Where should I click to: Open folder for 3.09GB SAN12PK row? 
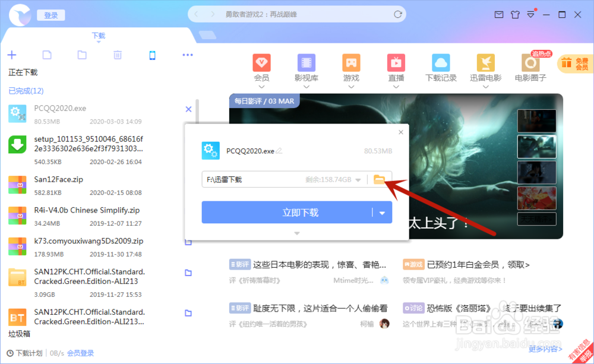point(188,273)
